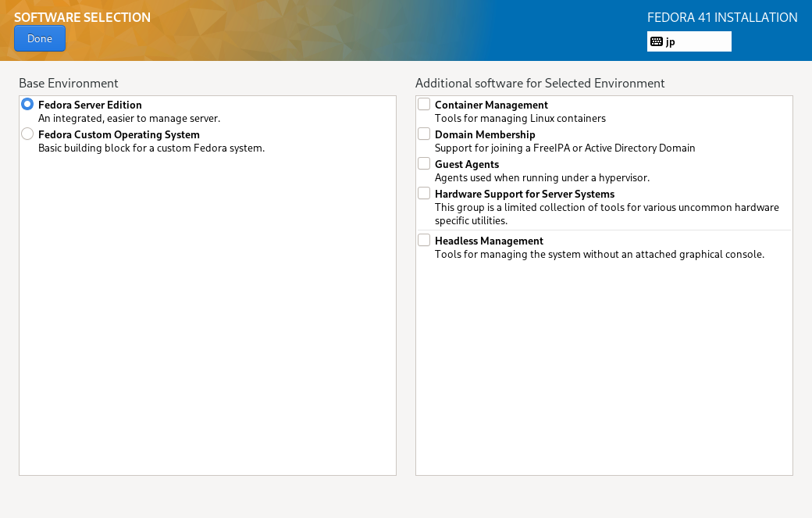Click 'This group is a limited collection' description
Image resolution: width=812 pixels, height=518 pixels.
click(x=607, y=214)
